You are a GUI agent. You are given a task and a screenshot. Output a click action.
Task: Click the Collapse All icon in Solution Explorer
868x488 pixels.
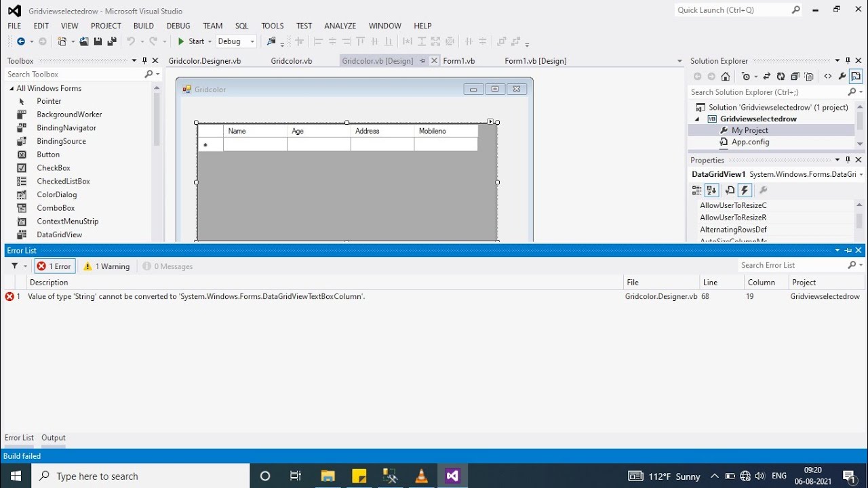795,77
